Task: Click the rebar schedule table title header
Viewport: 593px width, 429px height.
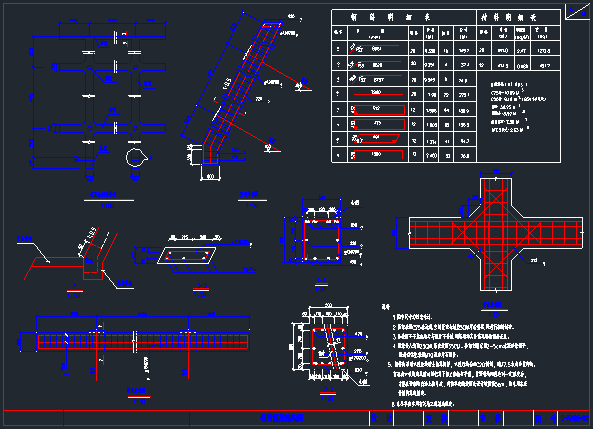Action: 390,17
